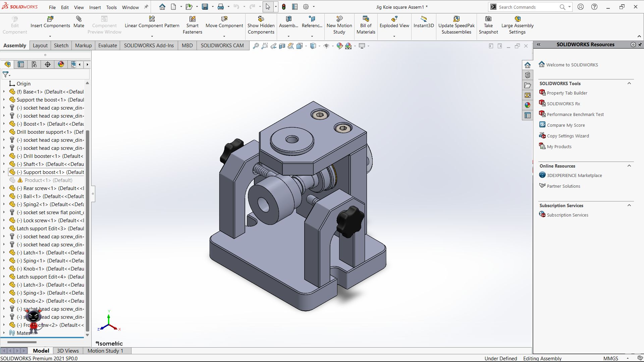Open the Insert menu
Image resolution: width=644 pixels, height=362 pixels.
[95, 7]
